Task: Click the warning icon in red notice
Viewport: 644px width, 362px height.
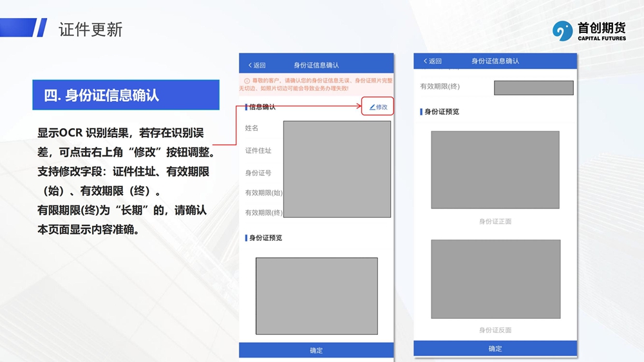Action: 247,81
